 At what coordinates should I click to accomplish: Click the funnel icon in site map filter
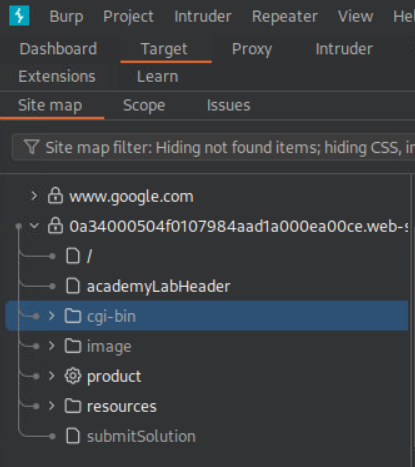[x=32, y=147]
